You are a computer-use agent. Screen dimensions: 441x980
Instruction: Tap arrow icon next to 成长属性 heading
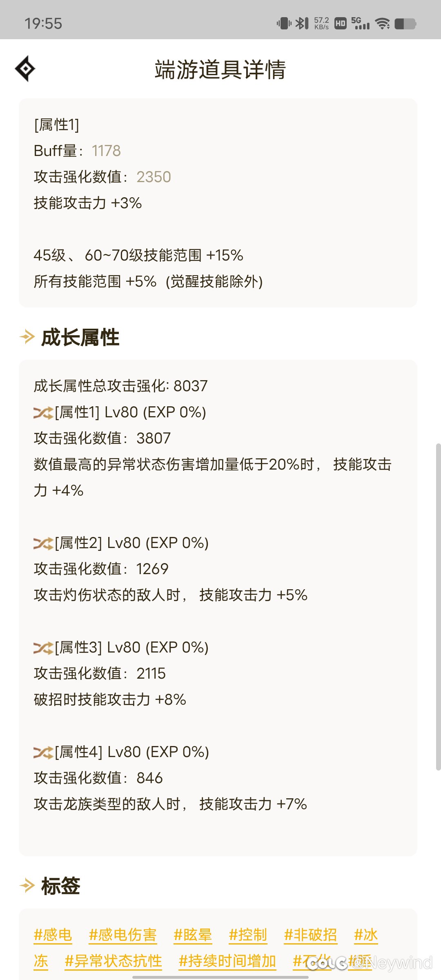click(x=27, y=337)
